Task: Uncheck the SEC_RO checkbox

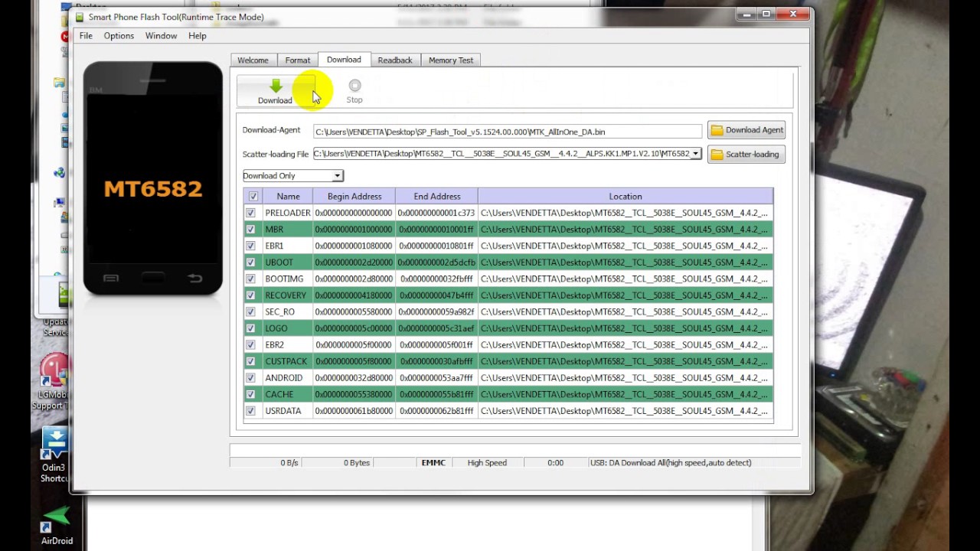Action: (x=250, y=312)
